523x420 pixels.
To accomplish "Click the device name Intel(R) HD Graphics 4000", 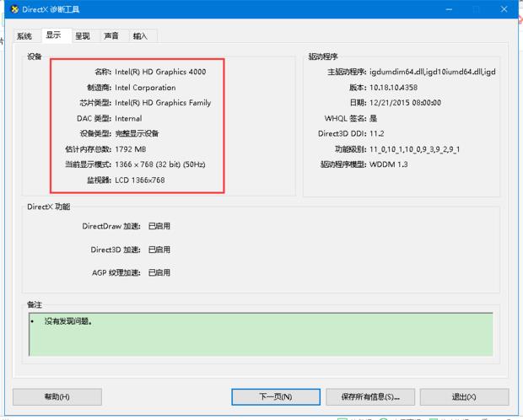I will (160, 72).
